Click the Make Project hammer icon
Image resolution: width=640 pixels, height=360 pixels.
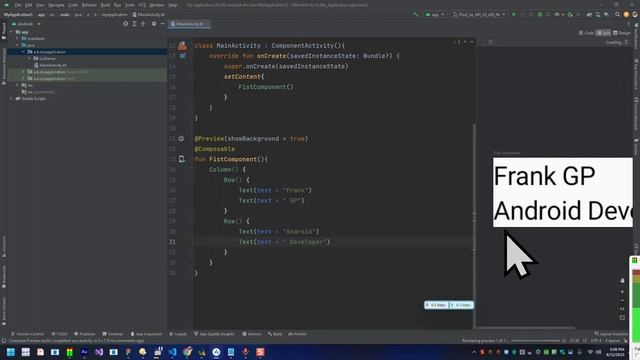[x=416, y=14]
